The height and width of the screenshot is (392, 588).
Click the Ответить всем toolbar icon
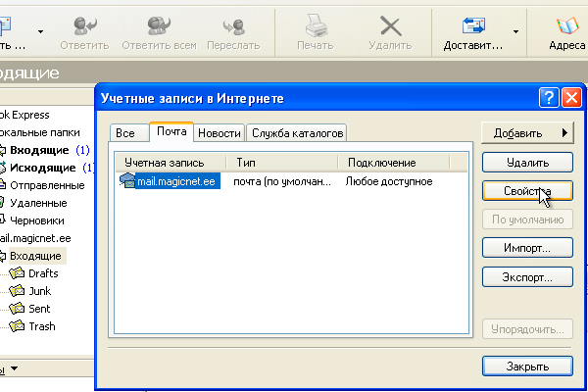pyautogui.click(x=160, y=24)
